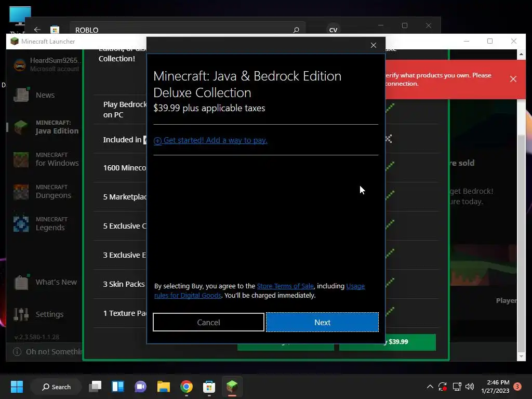This screenshot has height=399, width=532.
Task: Click the Minecraft for Windows dirt block icon
Action: 21,159
